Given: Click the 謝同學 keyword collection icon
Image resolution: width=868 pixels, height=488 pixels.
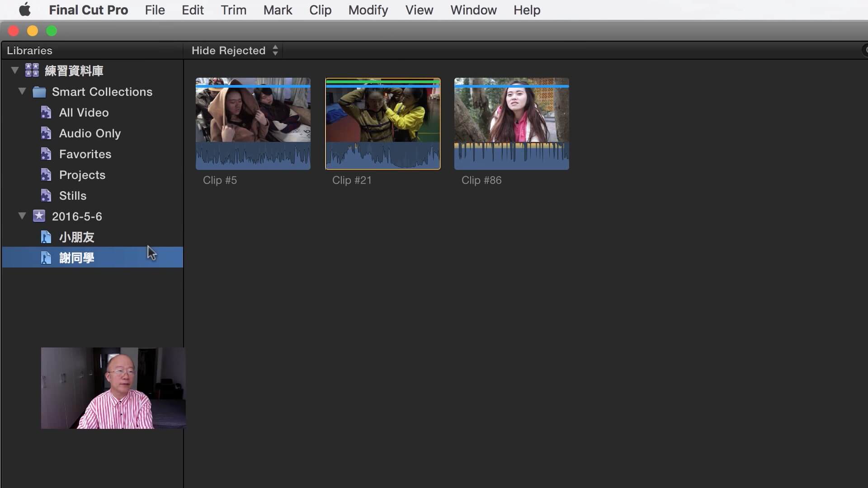Looking at the screenshot, I should coord(46,258).
